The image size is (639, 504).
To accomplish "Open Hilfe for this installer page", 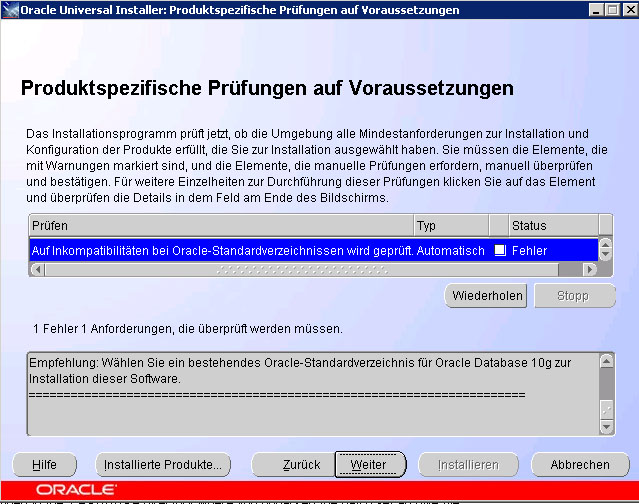I will [x=44, y=464].
